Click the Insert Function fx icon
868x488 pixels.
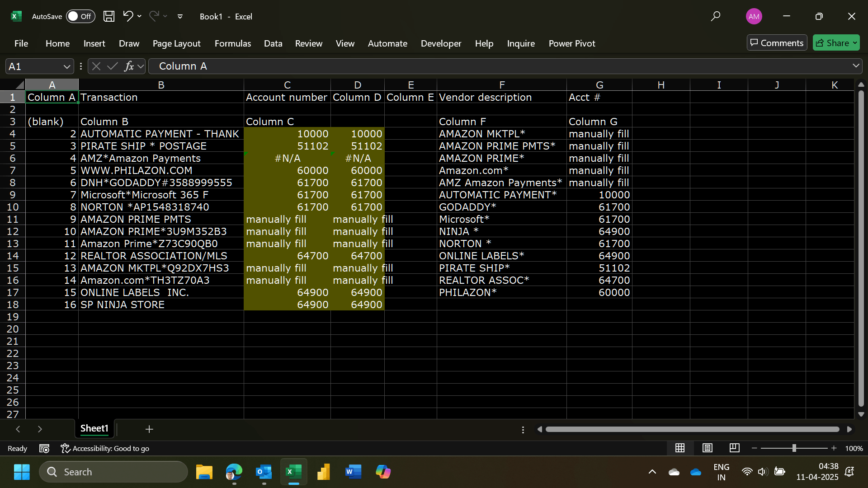(129, 66)
